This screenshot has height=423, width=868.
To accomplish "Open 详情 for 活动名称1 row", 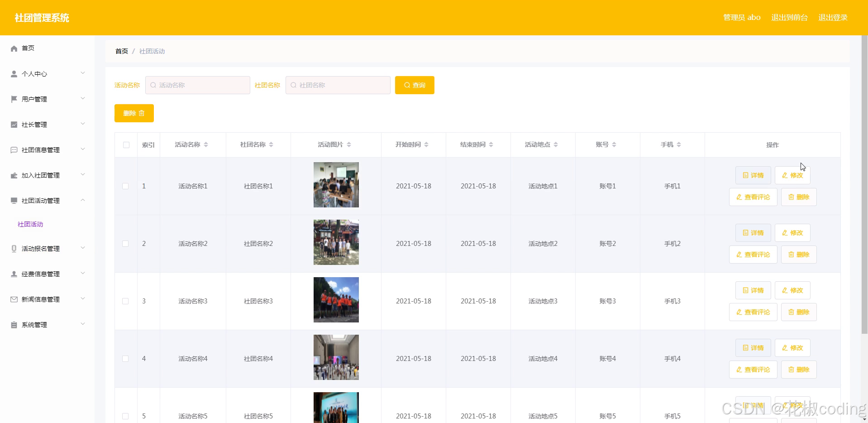I will pos(753,175).
